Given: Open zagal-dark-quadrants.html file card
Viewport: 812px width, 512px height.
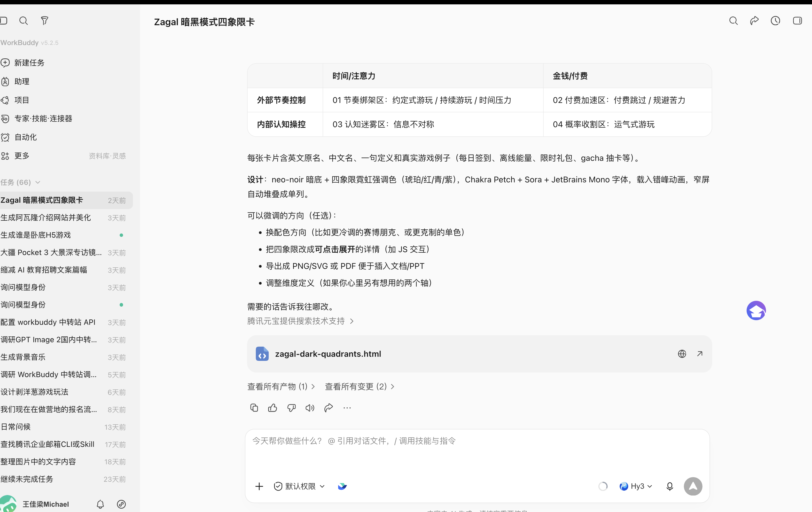Looking at the screenshot, I should (479, 354).
